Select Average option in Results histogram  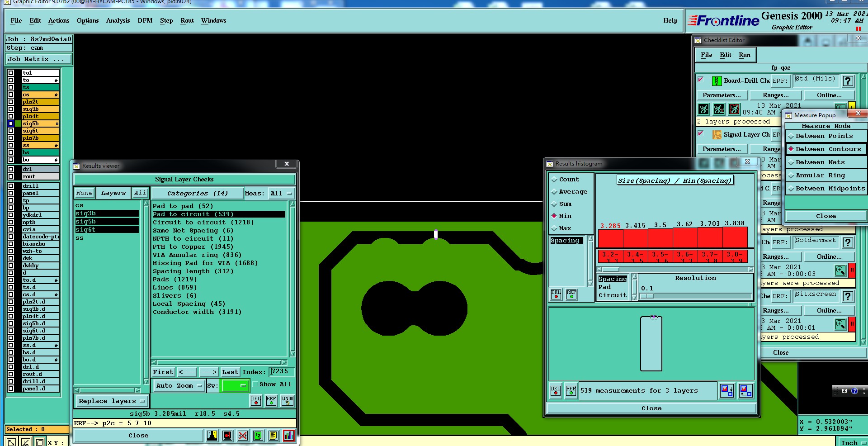coord(569,192)
